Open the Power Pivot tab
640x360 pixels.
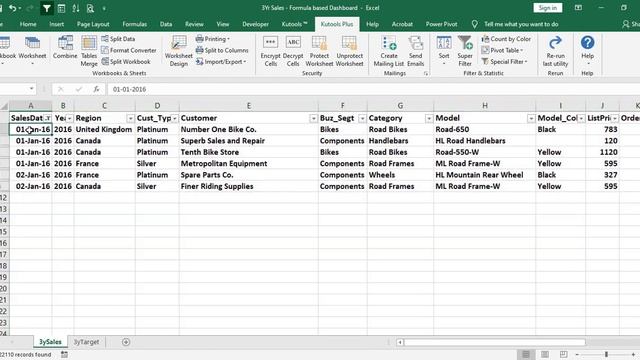tap(441, 24)
